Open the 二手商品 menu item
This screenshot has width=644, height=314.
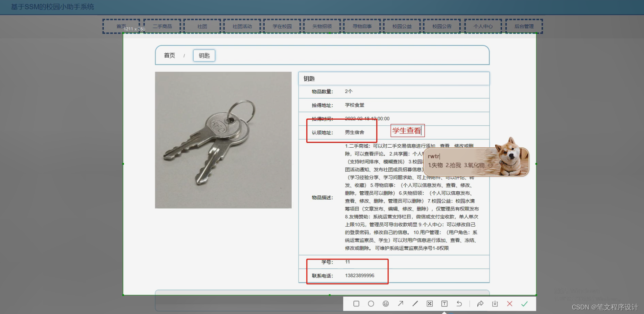[x=162, y=26]
